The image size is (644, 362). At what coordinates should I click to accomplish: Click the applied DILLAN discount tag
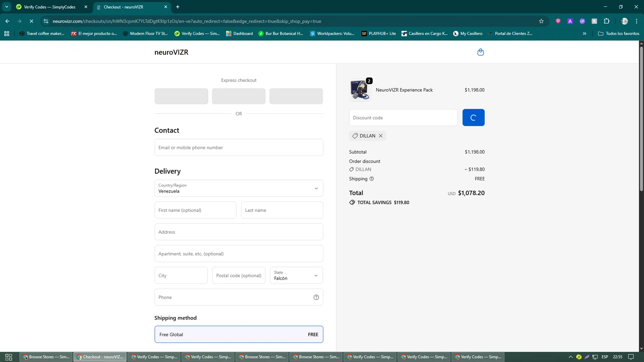click(367, 136)
